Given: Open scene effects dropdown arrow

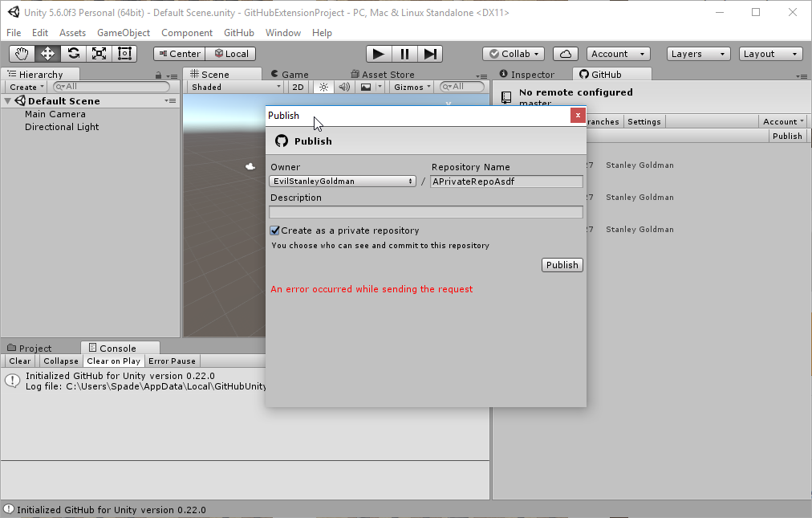Looking at the screenshot, I should [380, 87].
